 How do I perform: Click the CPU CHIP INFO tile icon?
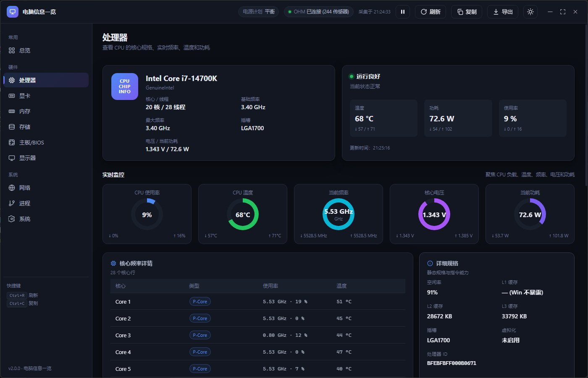[x=125, y=87]
